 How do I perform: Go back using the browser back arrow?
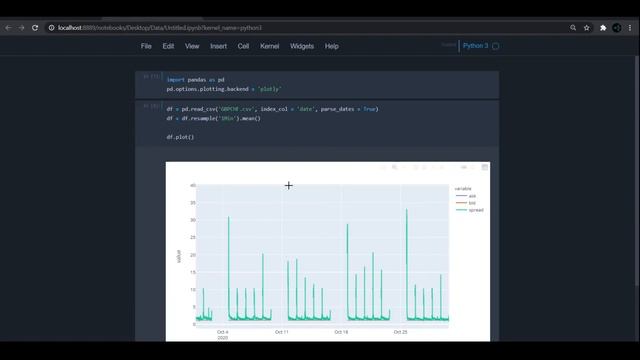pos(8,28)
